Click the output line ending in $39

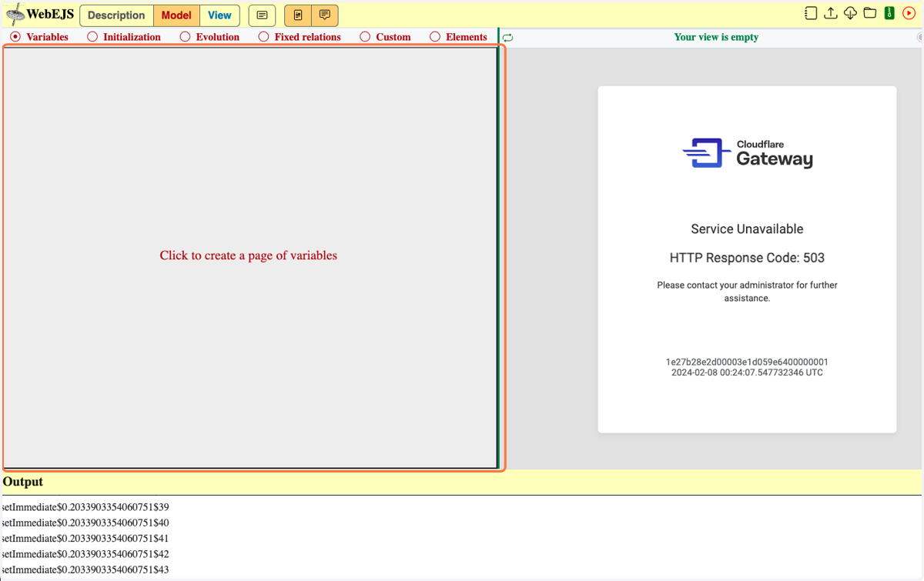click(x=85, y=507)
